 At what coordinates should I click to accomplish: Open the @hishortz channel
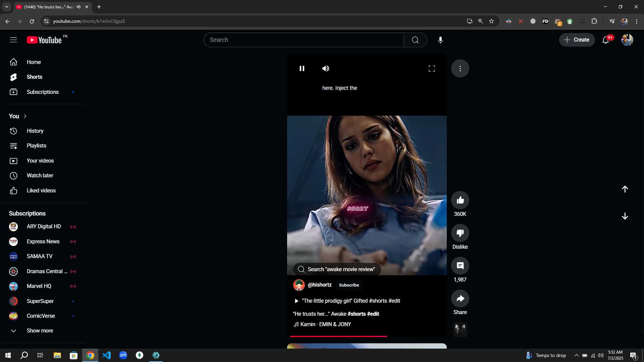(320, 285)
